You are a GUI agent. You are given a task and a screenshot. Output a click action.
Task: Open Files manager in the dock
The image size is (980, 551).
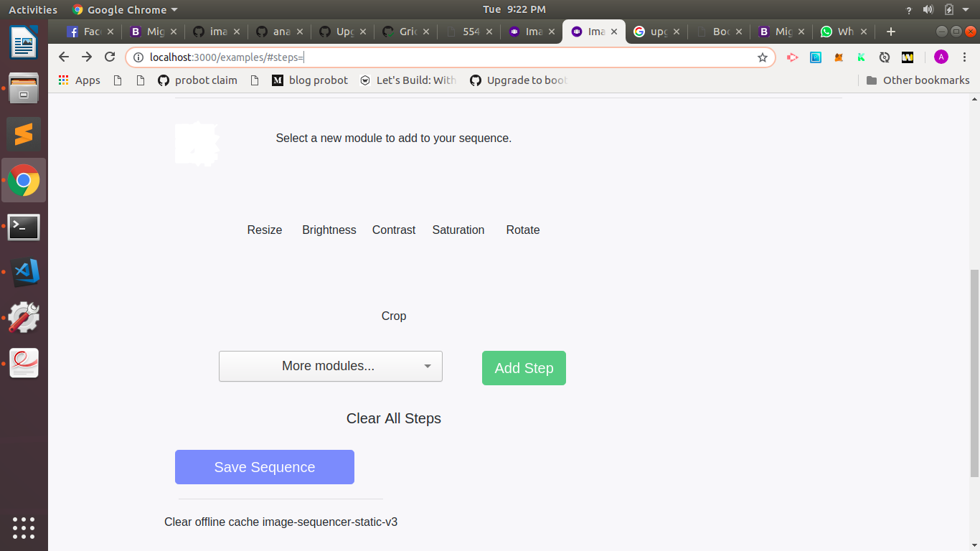[24, 88]
